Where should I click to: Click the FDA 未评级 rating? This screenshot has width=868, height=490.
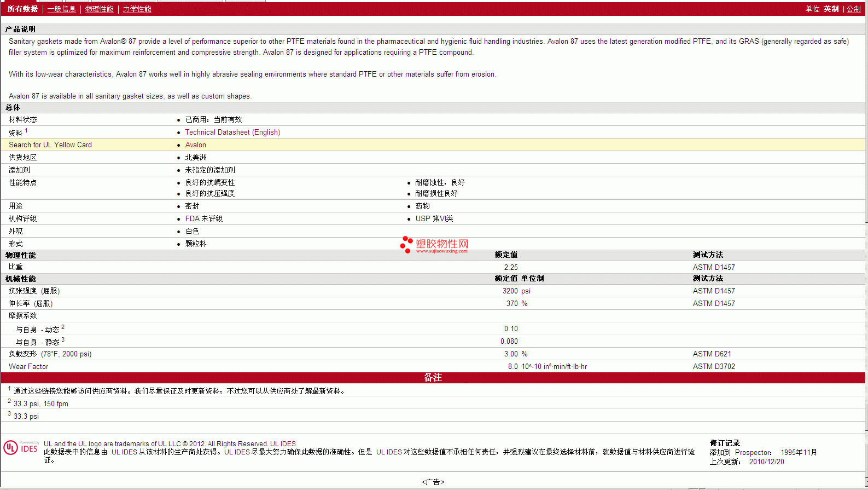pos(204,218)
